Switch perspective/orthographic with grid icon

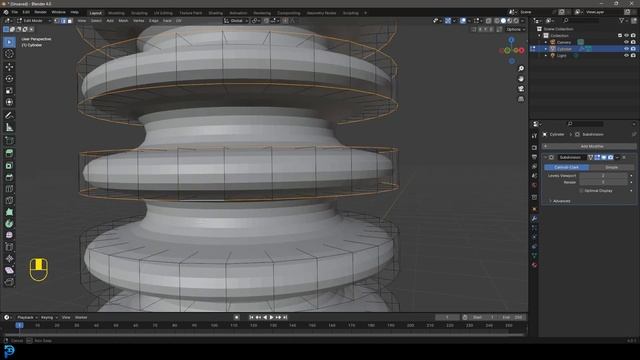(521, 99)
